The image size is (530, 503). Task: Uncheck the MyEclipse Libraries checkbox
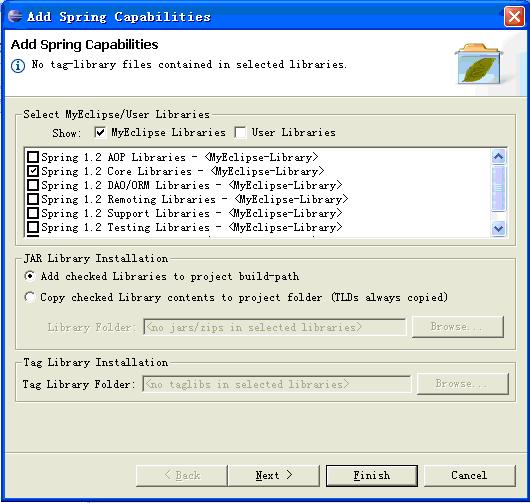click(x=100, y=132)
